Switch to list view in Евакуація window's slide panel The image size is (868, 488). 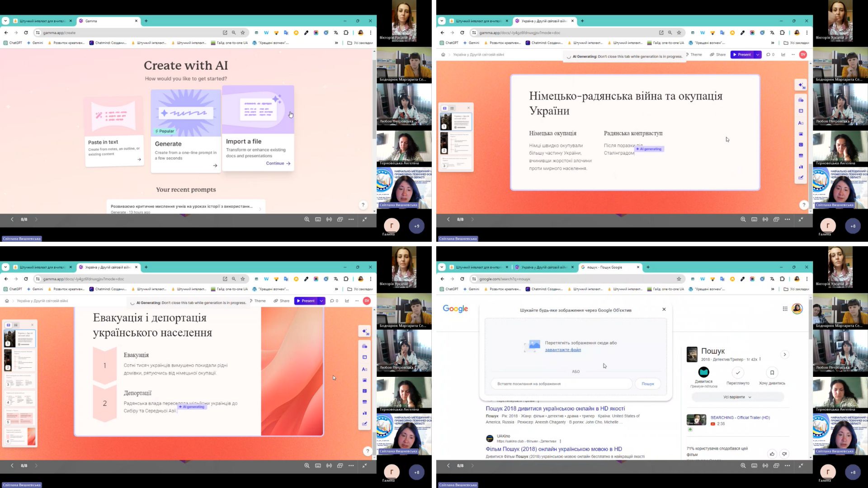coord(16,325)
